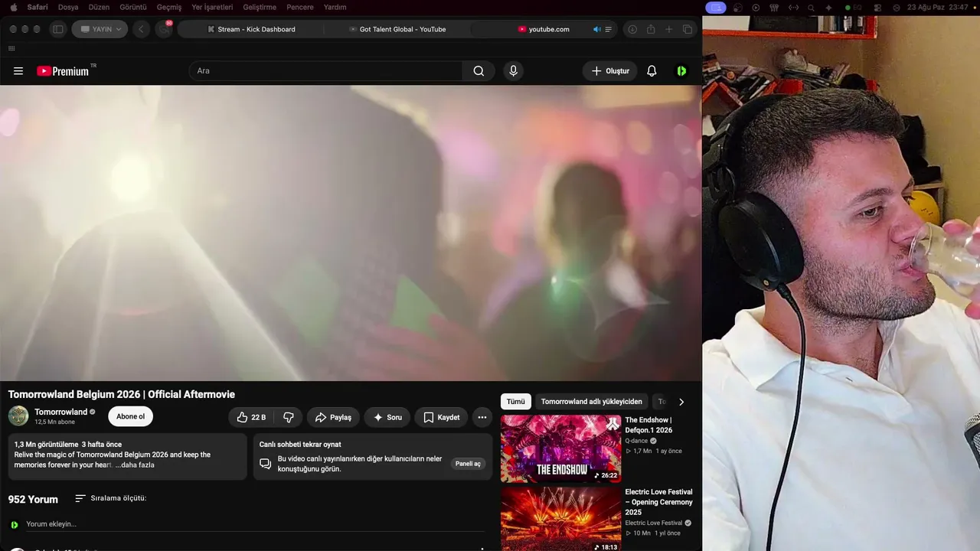Screen dimensions: 980x551
Task: Open the Q-dance channel name
Action: click(x=636, y=441)
